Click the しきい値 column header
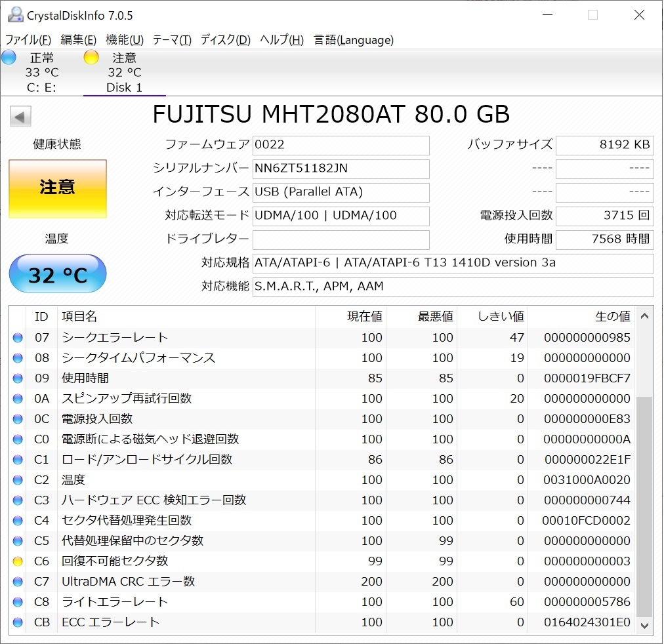This screenshot has height=644, width=664. coord(493,317)
